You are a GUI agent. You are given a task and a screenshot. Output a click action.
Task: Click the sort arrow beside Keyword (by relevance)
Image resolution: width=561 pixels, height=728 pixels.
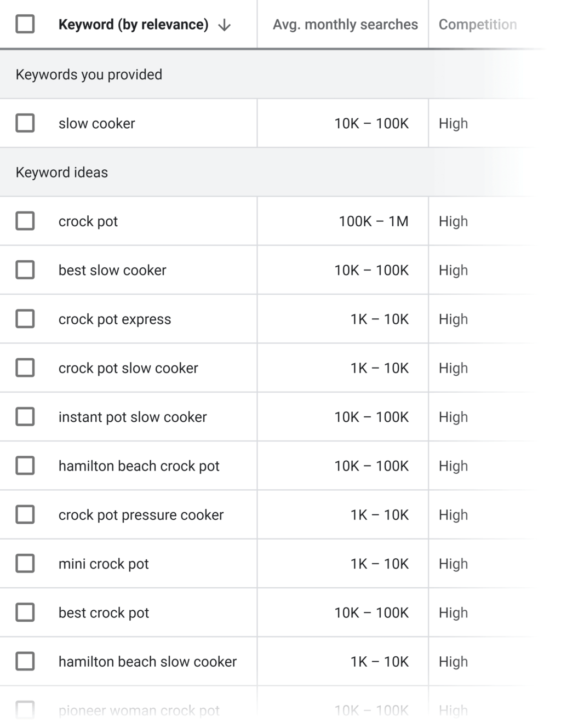click(x=224, y=25)
